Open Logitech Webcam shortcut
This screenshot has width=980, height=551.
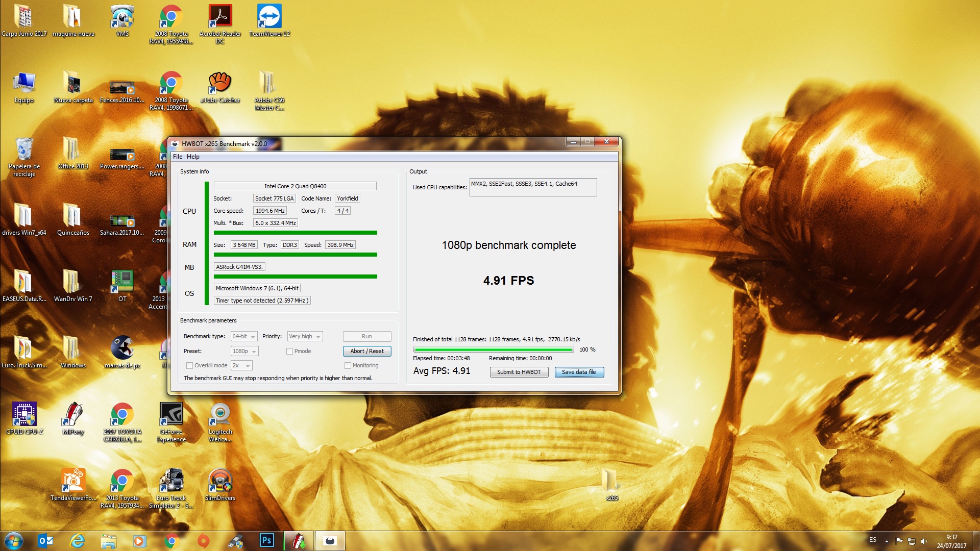(220, 422)
